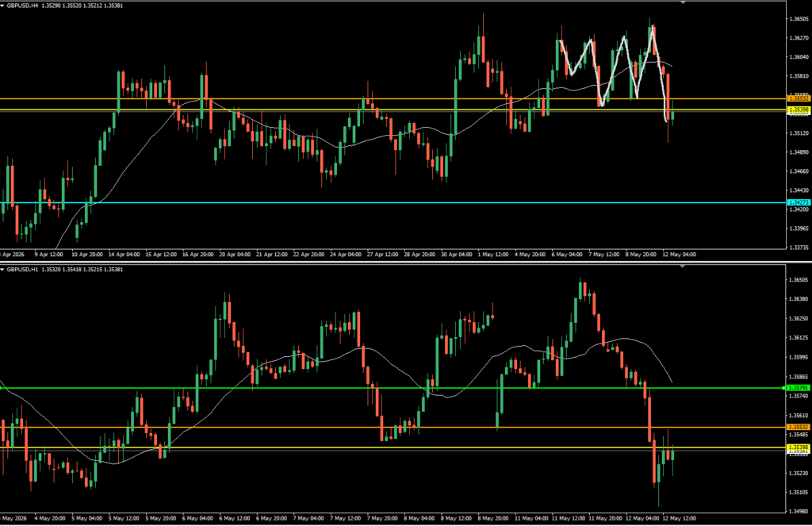Click price 1.36270 on the H4 price axis
The width and height of the screenshot is (812, 526).
point(799,38)
